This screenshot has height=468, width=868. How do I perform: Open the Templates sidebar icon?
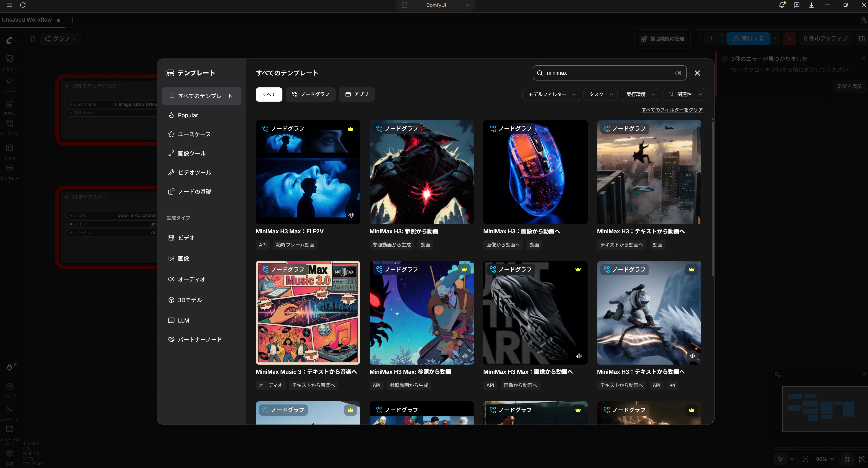point(9,174)
